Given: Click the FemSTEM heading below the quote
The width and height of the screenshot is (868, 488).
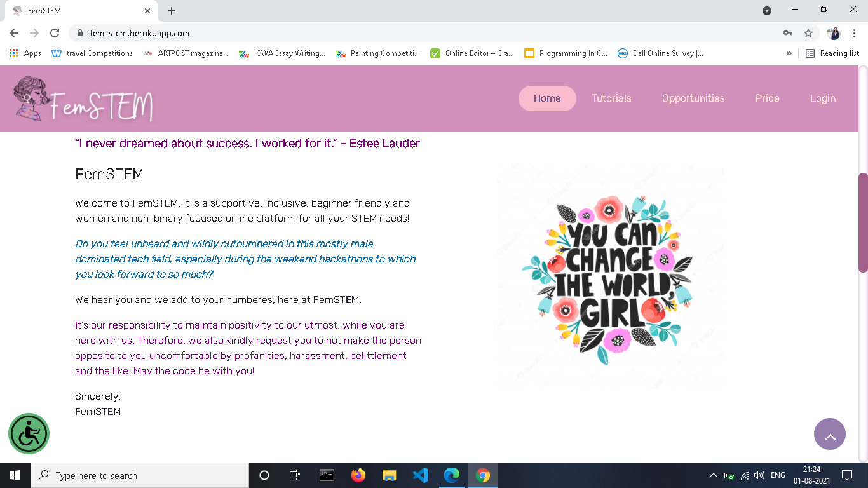Looking at the screenshot, I should tap(109, 174).
